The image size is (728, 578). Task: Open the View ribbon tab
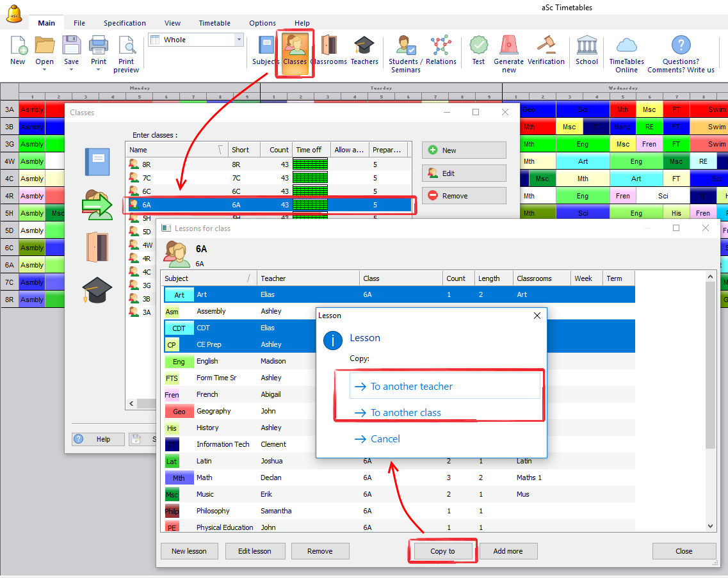coord(172,23)
